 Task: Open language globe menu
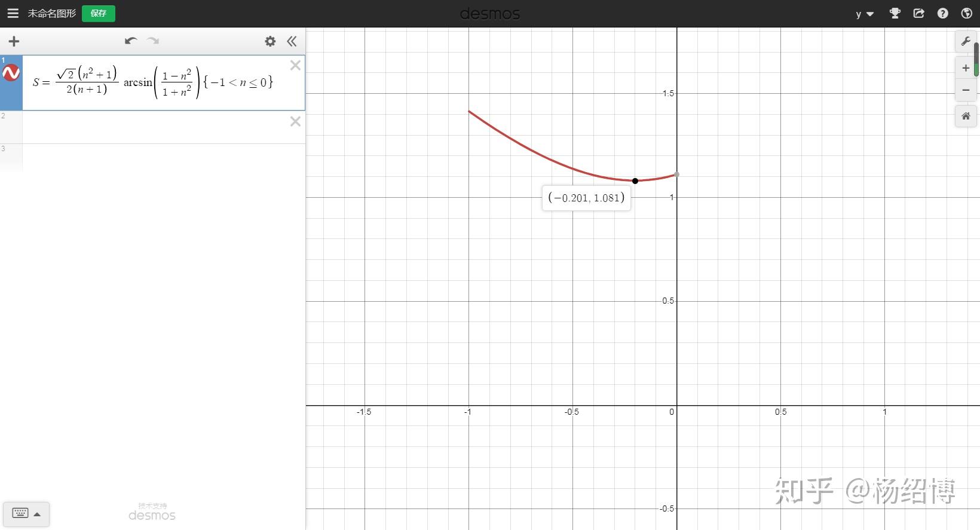(967, 13)
